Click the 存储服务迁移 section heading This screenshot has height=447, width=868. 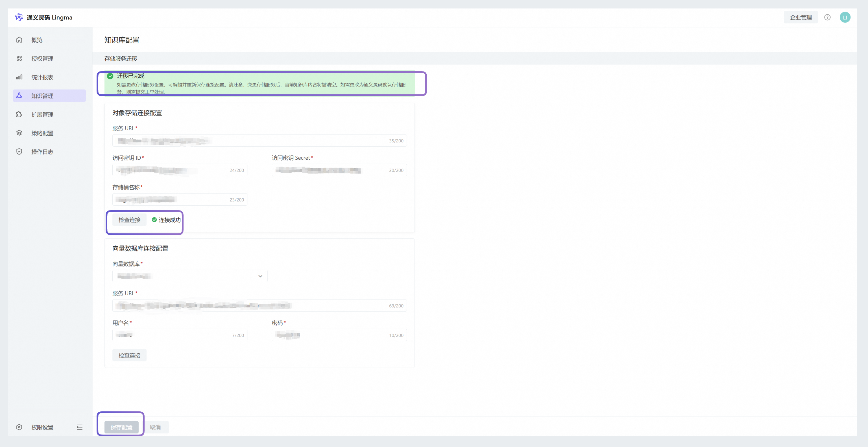(x=121, y=59)
